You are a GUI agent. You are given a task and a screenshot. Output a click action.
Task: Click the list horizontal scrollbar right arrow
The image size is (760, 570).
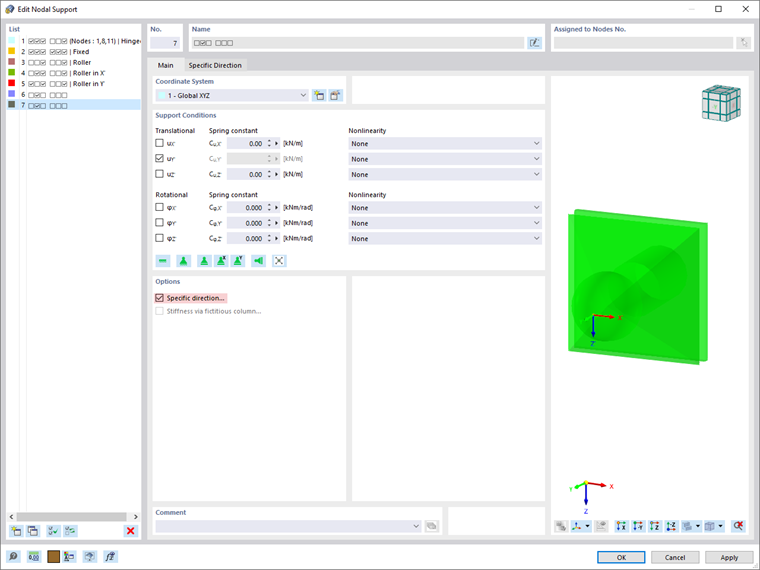click(x=135, y=517)
